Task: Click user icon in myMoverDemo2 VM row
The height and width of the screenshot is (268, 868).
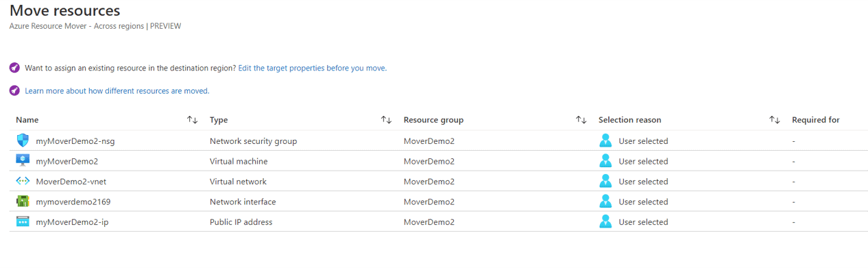Action: coord(605,161)
